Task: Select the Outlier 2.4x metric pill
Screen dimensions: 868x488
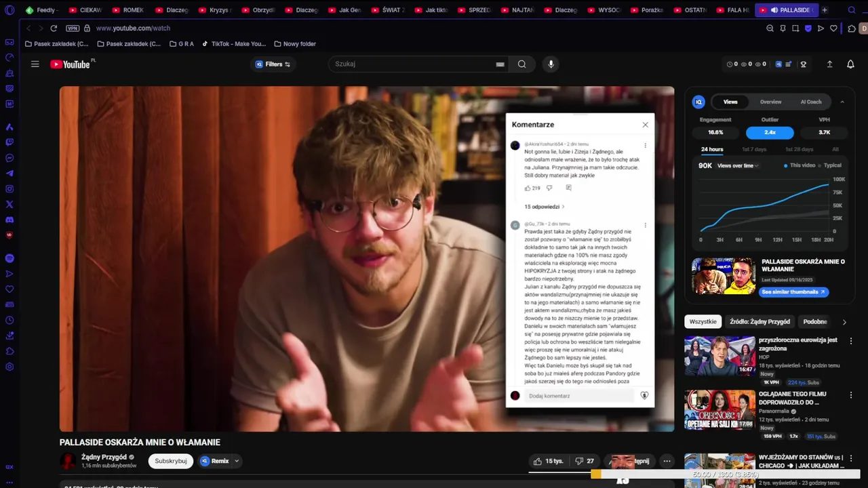Action: 770,132
